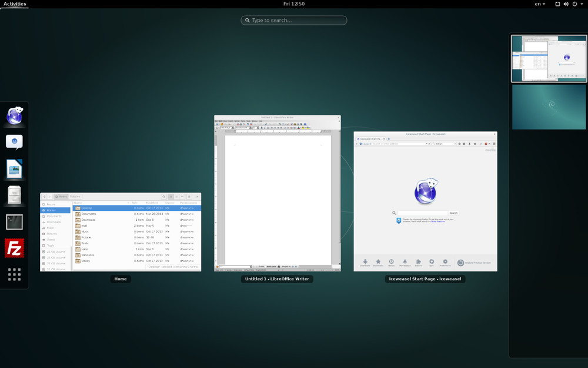Click the Search button on the start page
Image resolution: width=588 pixels, height=368 pixels.
[x=453, y=213]
